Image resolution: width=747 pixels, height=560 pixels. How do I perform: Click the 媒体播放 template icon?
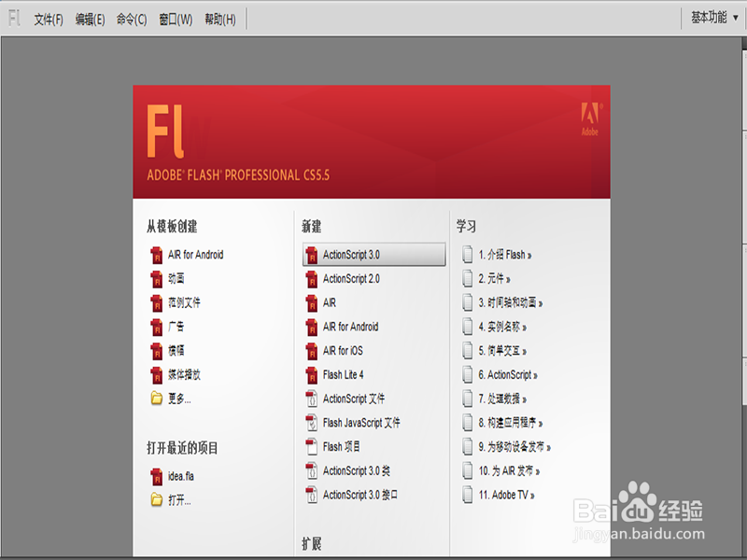pyautogui.click(x=156, y=375)
